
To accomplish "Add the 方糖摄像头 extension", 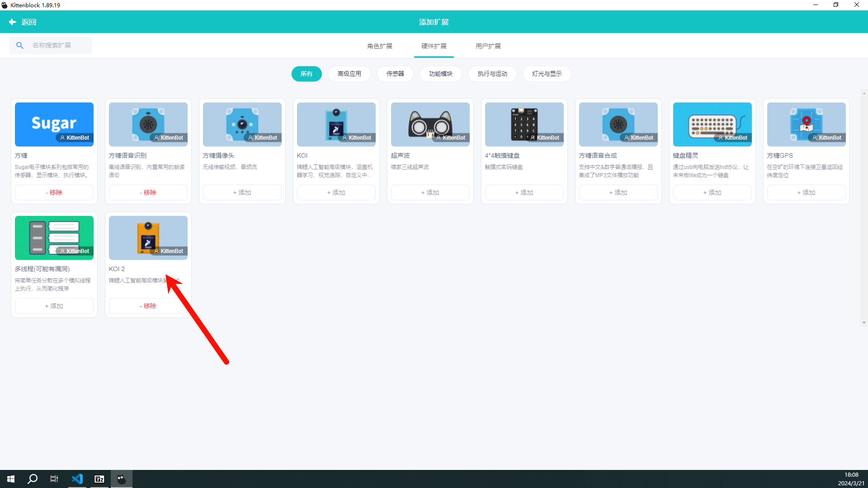I will (x=242, y=192).
